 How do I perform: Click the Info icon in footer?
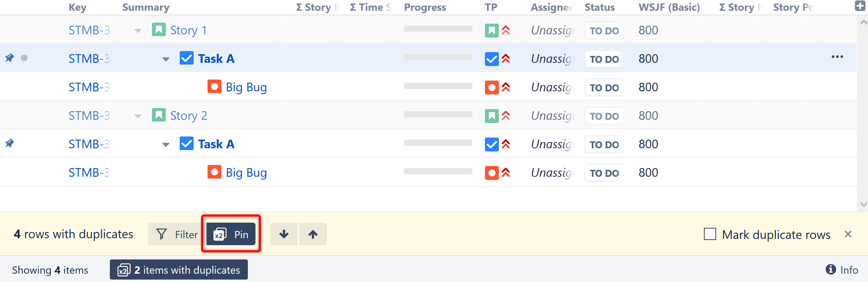pyautogui.click(x=830, y=269)
